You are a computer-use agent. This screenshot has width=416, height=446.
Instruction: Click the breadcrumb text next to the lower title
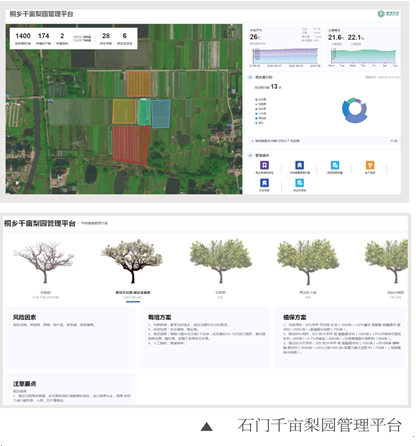[x=94, y=223]
